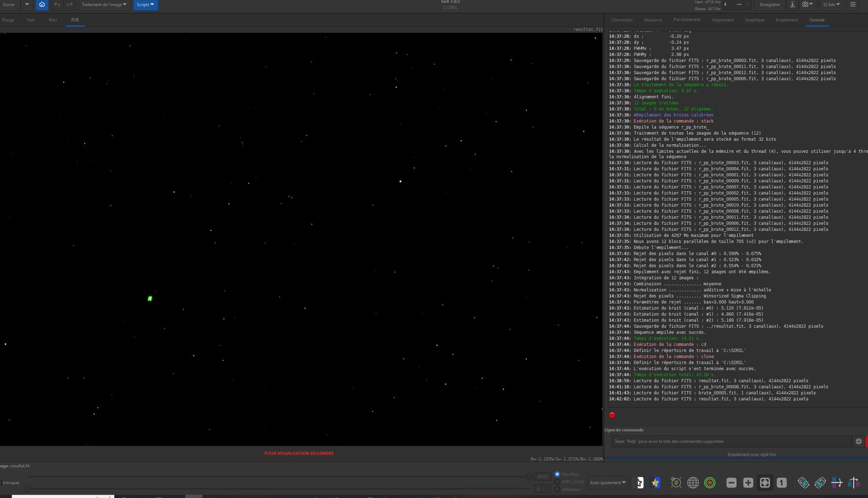Click the 'POUR VISUALISATION SEULEMENT' red label
Viewport: 868px width, 498px height.
[x=299, y=453]
